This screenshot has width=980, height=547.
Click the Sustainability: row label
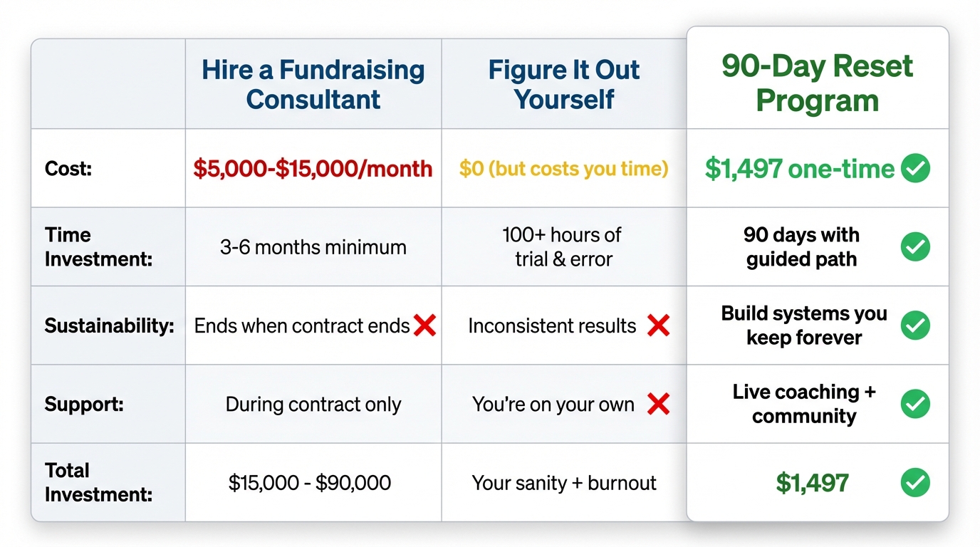point(109,325)
